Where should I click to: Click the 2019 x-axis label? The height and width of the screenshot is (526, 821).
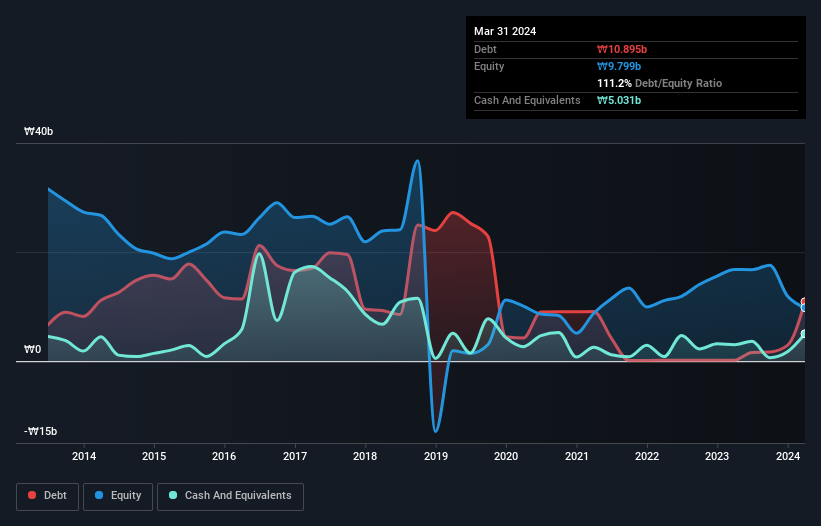point(436,456)
